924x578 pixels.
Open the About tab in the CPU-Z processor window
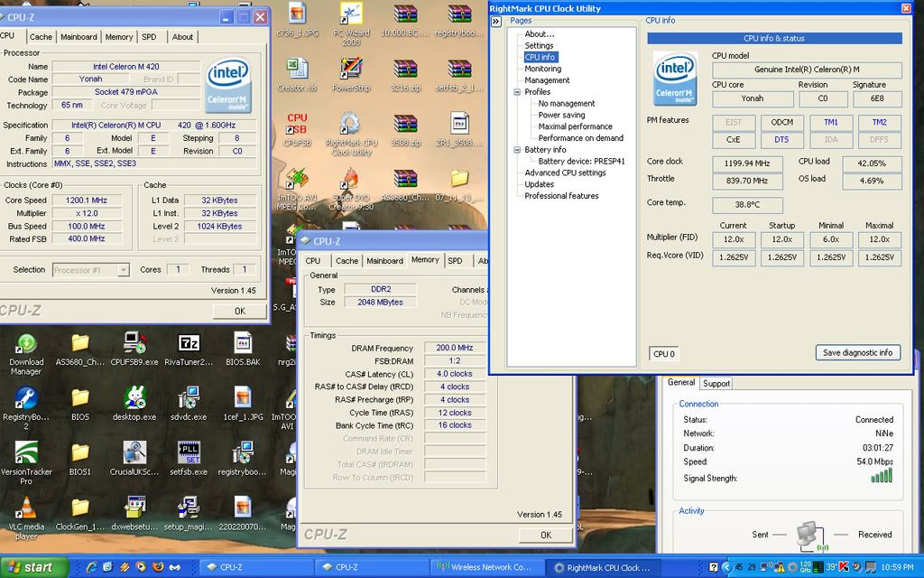(182, 36)
